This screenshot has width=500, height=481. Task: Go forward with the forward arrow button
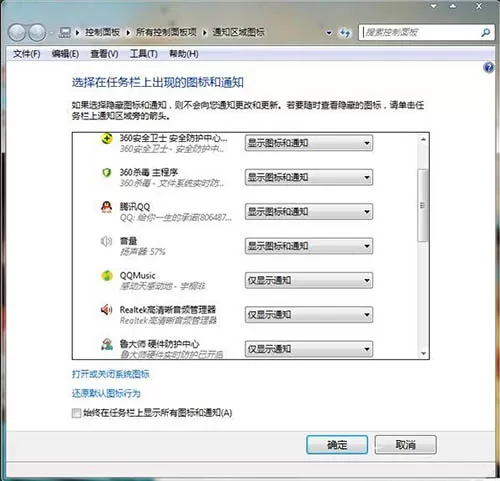[x=37, y=32]
